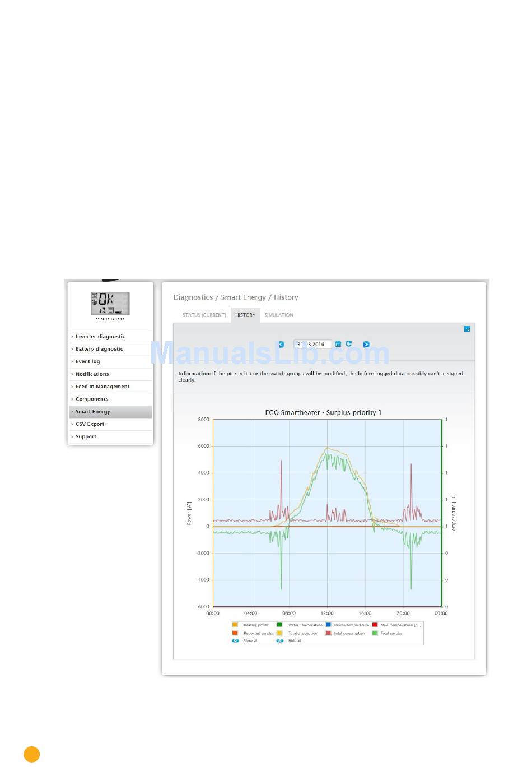Click the 04:00 time axis label

click(251, 613)
